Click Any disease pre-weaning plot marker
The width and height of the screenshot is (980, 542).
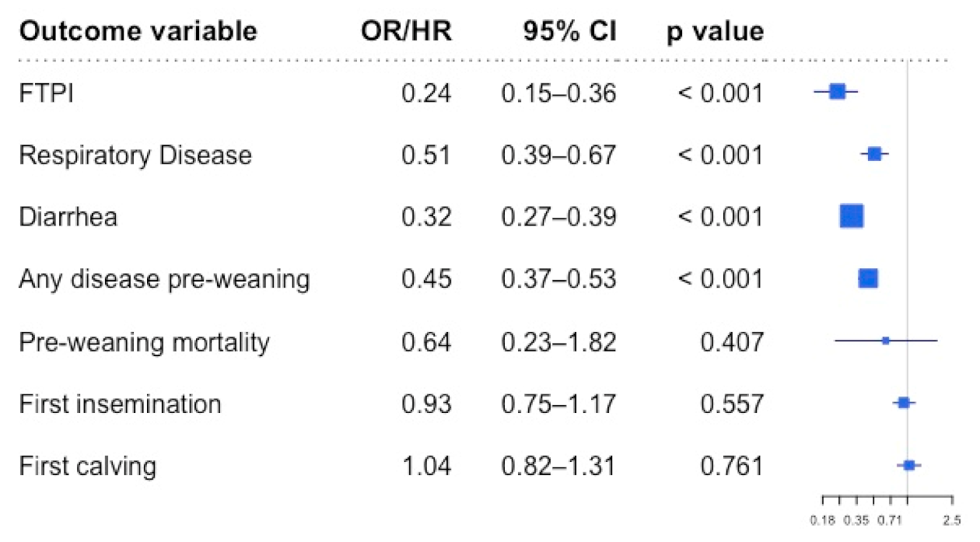(868, 278)
